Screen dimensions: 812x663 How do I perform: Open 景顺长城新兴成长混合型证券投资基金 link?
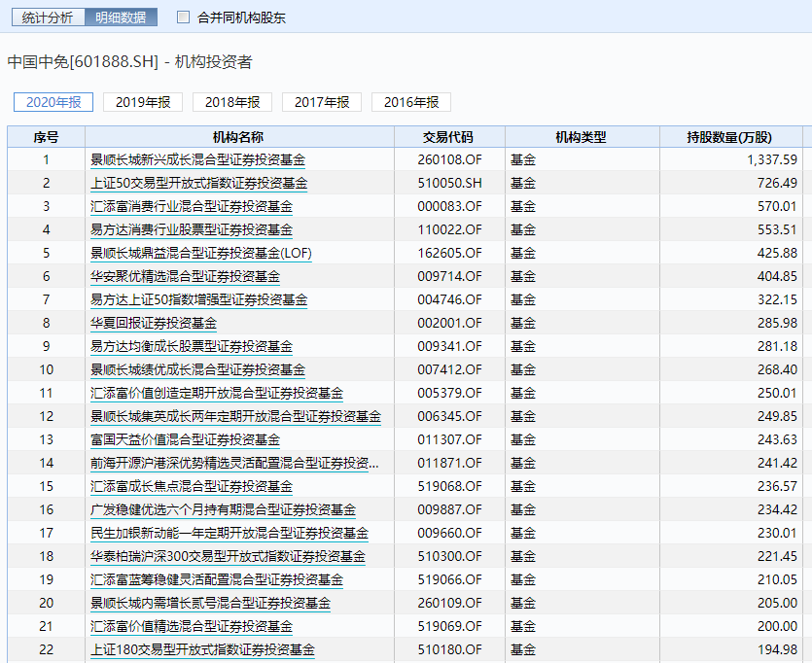pos(197,159)
